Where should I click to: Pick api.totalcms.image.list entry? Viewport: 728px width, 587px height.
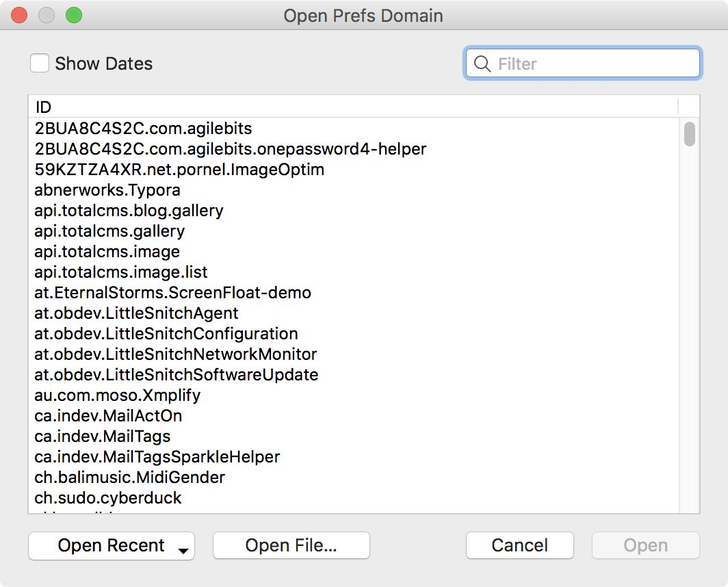pos(354,272)
